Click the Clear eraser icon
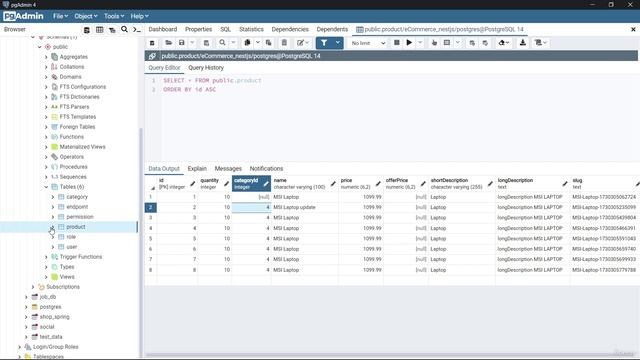640x360 pixels. (503, 43)
